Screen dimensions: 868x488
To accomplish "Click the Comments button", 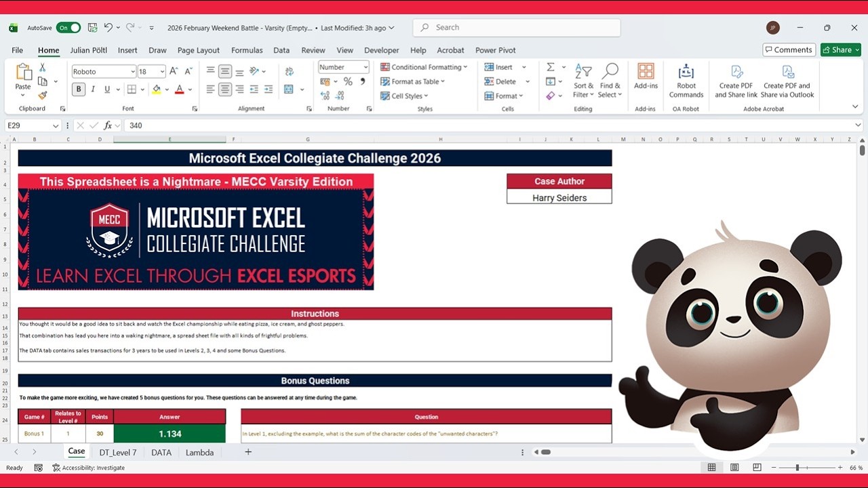I will 789,49.
